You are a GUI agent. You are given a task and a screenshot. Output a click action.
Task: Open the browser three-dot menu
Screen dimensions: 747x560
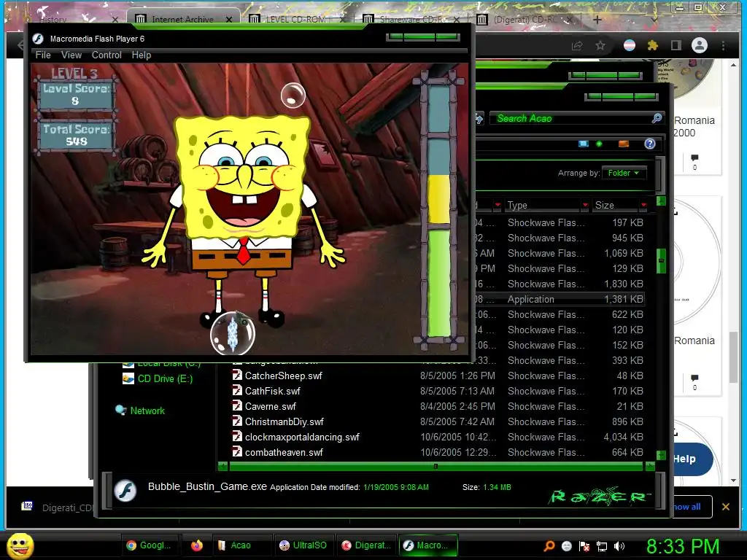pyautogui.click(x=723, y=45)
